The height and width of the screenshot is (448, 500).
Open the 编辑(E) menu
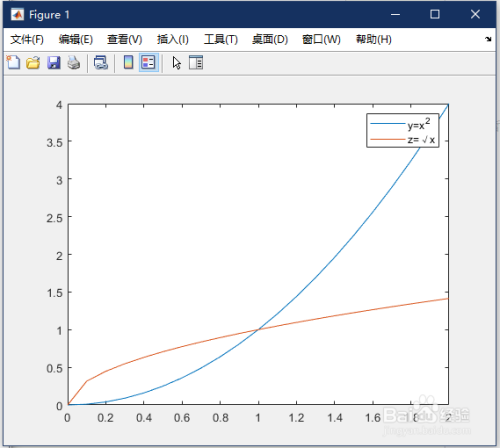[x=76, y=39]
